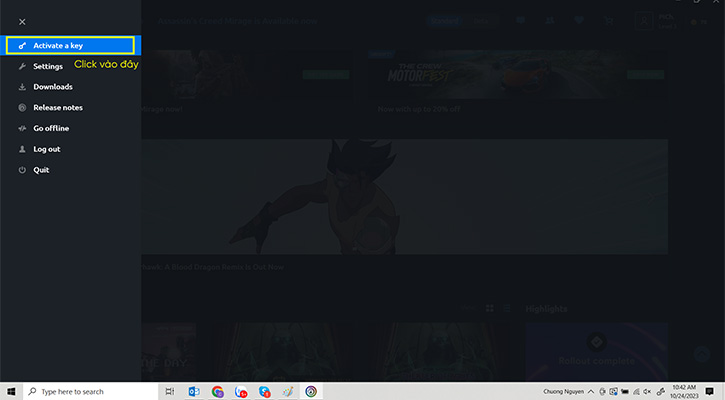The image size is (725, 400).
Task: Open the Rollout complete highlight card
Action: coord(596,351)
